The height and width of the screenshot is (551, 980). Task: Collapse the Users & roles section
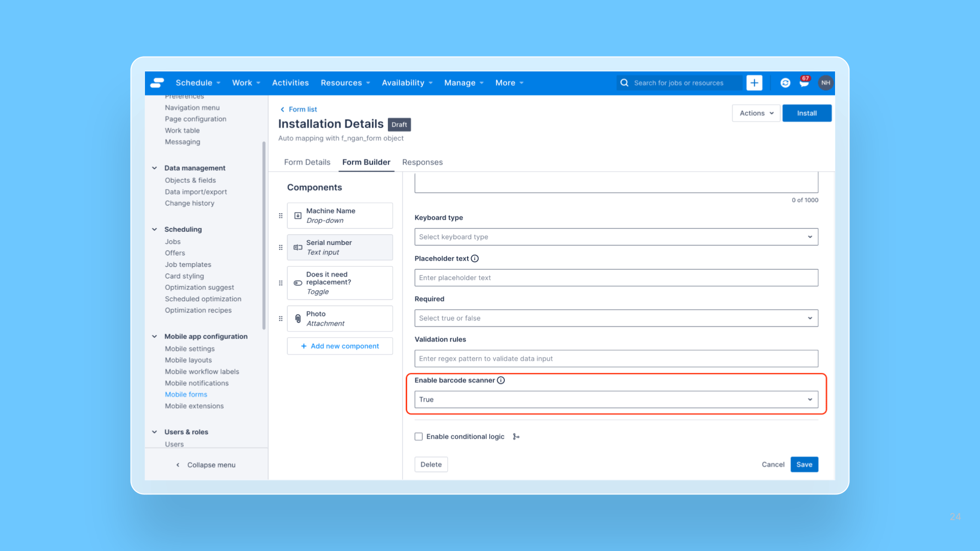click(154, 432)
